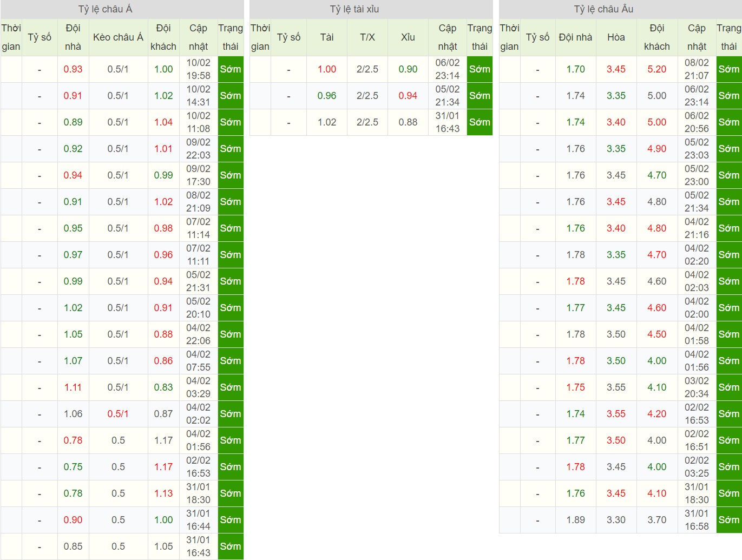Screen dimensions: 742x560
Task: Click '06/02 23:14' time in tài xỉu table
Action: [448, 69]
